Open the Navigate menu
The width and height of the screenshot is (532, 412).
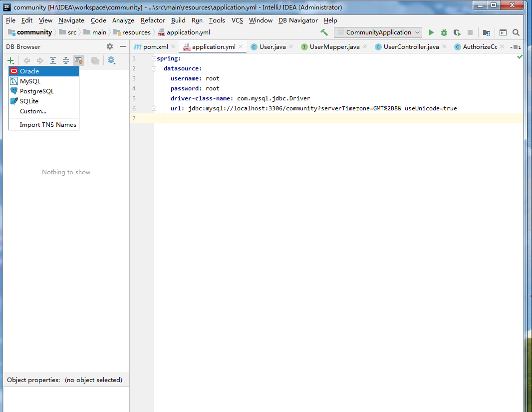71,20
